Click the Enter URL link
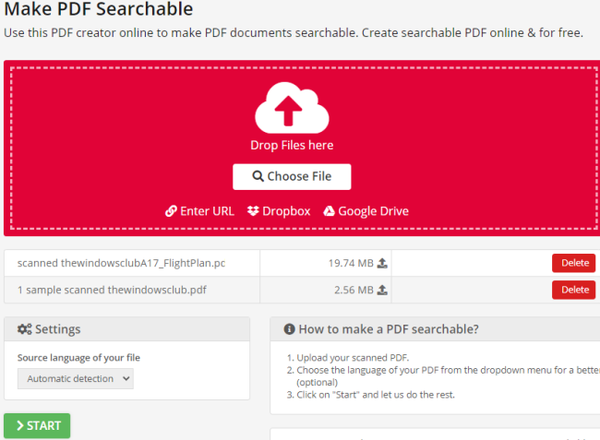This screenshot has height=440, width=600. (x=199, y=211)
